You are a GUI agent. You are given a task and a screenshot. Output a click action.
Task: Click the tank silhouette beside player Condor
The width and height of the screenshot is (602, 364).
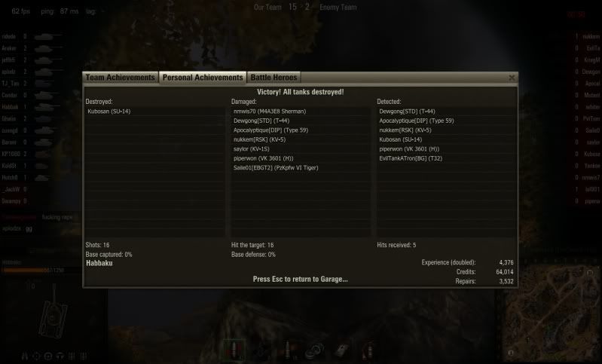(44, 95)
